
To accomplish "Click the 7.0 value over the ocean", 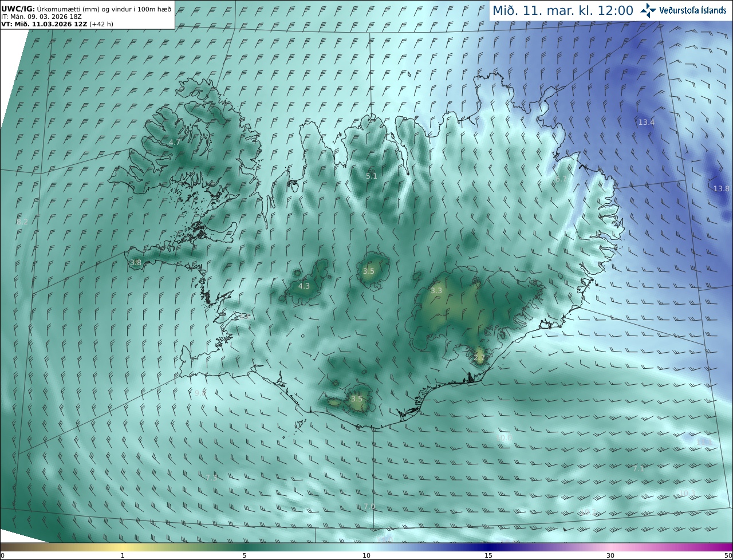I will tap(369, 507).
